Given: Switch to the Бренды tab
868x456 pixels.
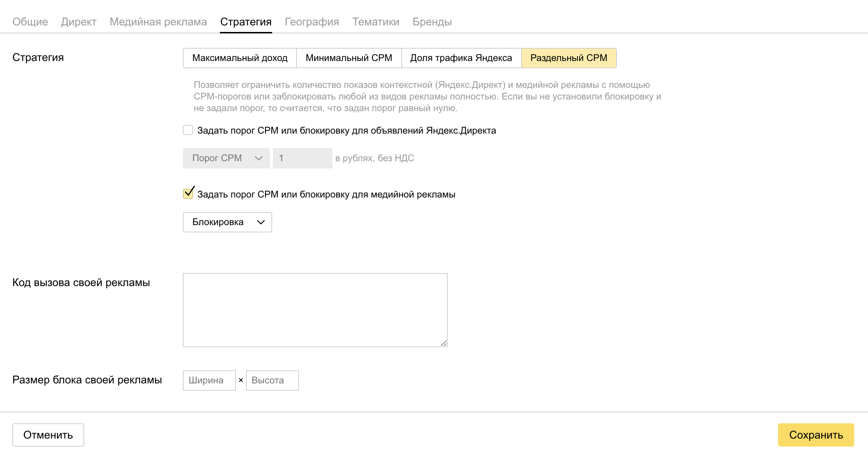Looking at the screenshot, I should pyautogui.click(x=432, y=22).
